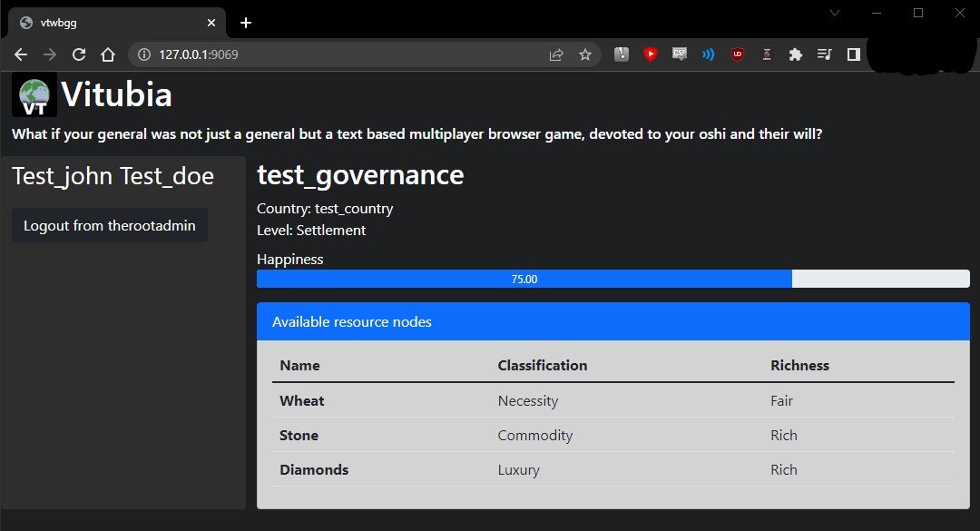
Task: Click the Vitubia globe logo
Action: tap(34, 94)
